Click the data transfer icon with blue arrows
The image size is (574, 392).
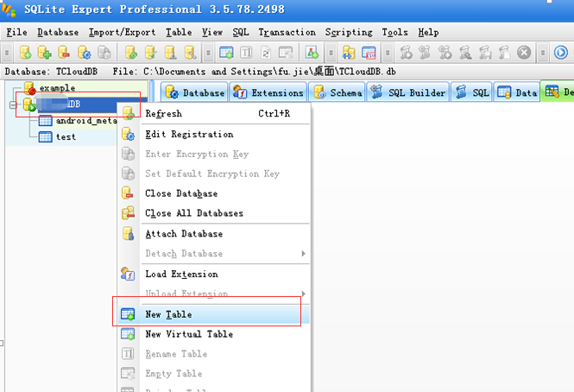349,53
